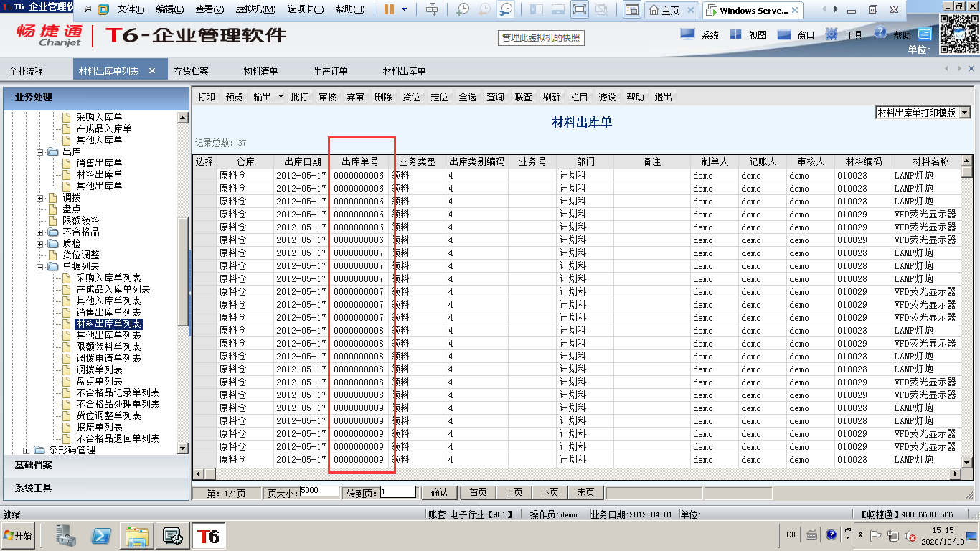
Task: Open the 输出 dropdown arrow
Action: coord(281,96)
